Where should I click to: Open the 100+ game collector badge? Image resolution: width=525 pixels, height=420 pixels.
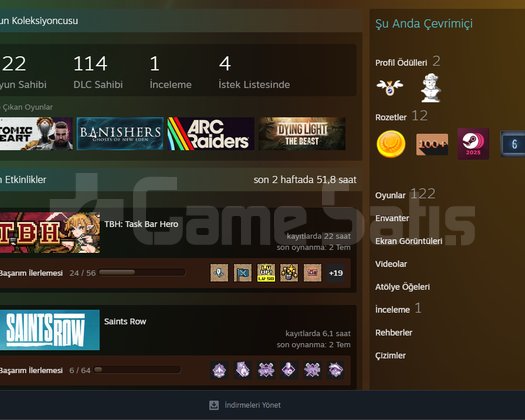point(432,144)
